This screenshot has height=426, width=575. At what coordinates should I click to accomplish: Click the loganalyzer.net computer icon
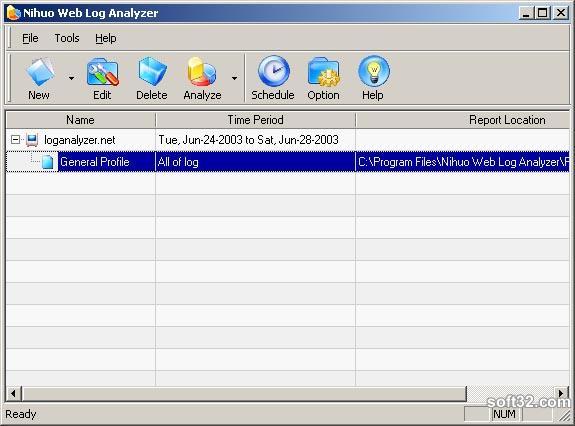32,140
